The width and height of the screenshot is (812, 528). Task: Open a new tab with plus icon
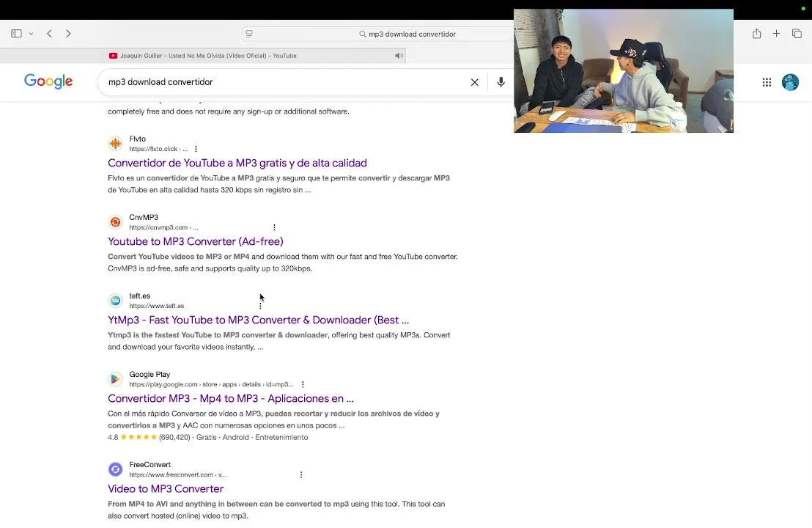(776, 34)
